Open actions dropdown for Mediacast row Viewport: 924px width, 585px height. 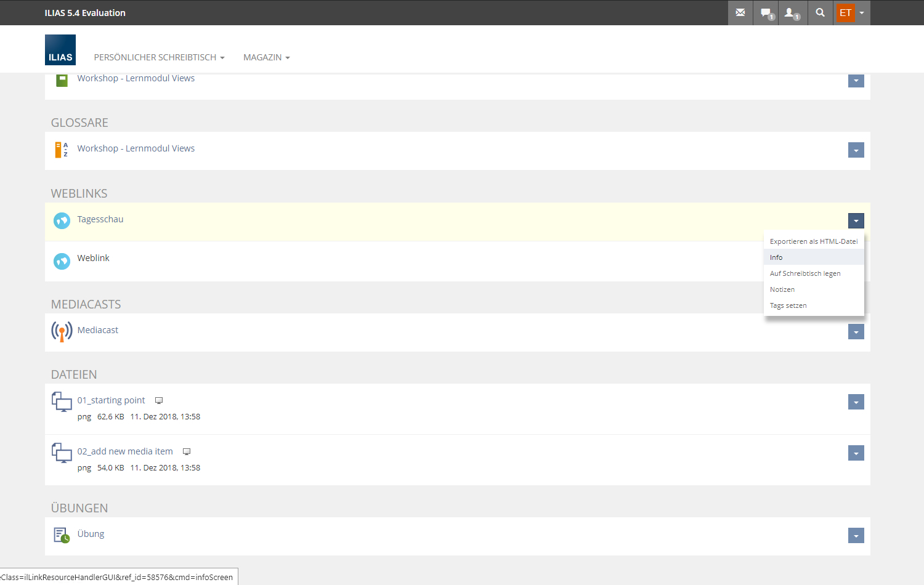[856, 332]
